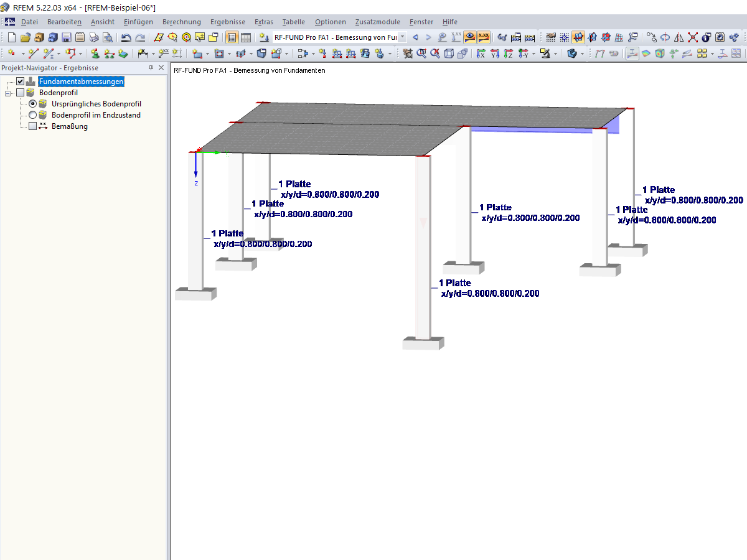The image size is (747, 560).
Task: Go to previous load case arrow
Action: coord(415,37)
